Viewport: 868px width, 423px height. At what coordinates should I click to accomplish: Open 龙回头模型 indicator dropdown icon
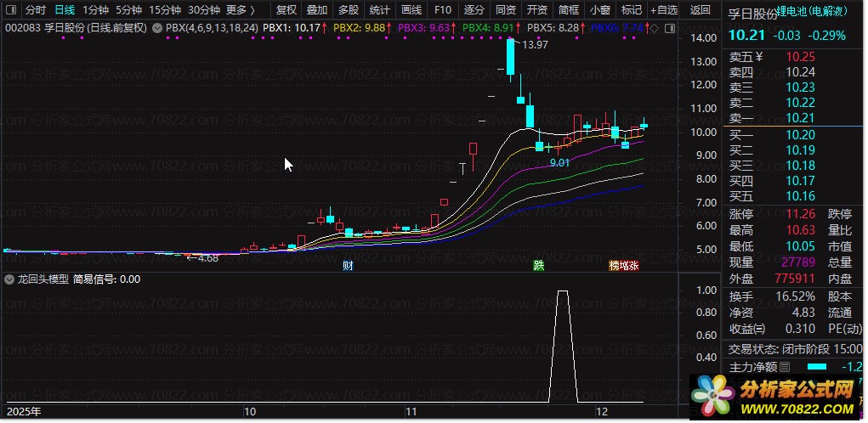[x=9, y=279]
